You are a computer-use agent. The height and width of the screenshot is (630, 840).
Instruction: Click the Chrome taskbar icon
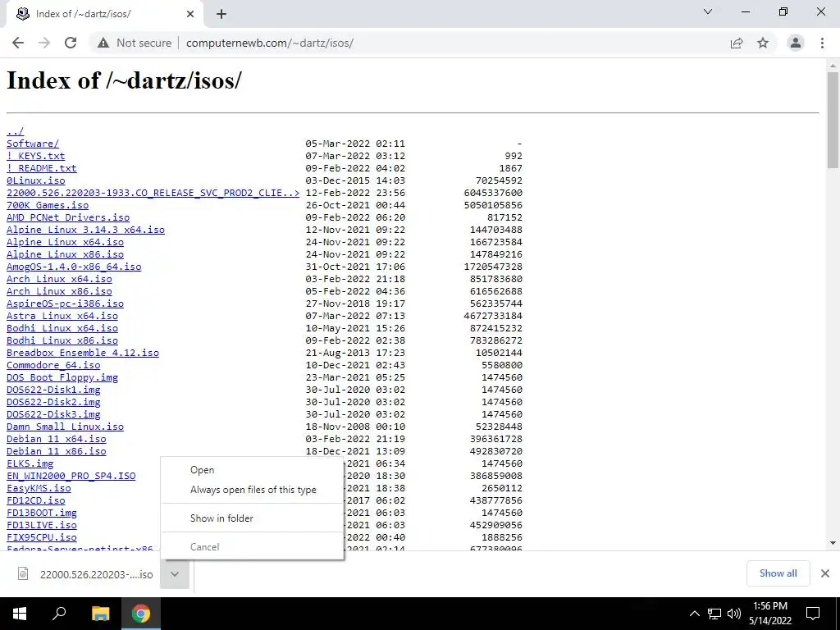coord(141,614)
